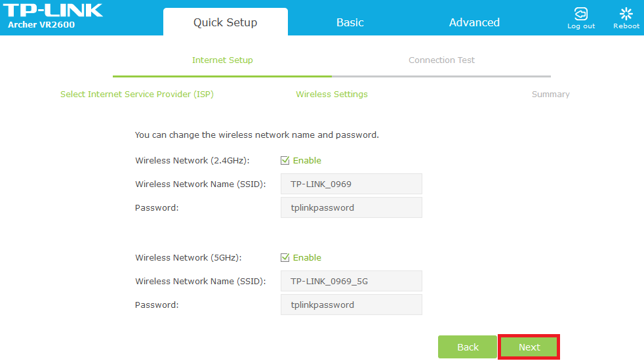
Task: Click the Wireless Network (5GHz) label
Action: click(188, 257)
